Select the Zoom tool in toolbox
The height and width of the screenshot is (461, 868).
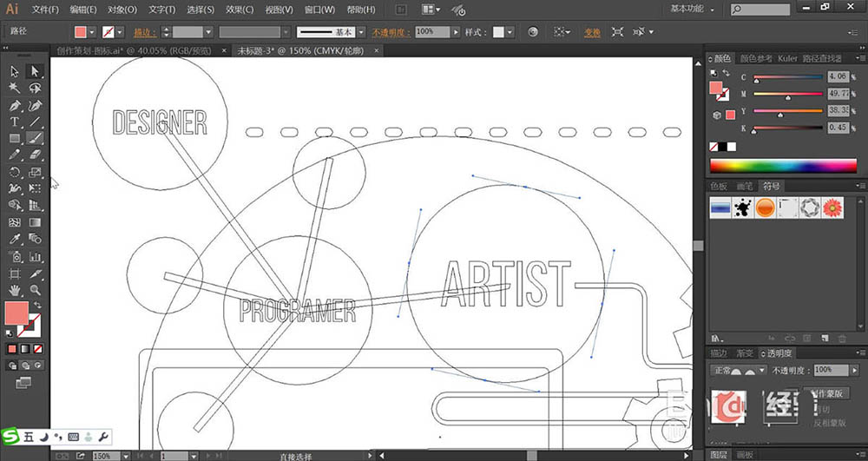35,289
